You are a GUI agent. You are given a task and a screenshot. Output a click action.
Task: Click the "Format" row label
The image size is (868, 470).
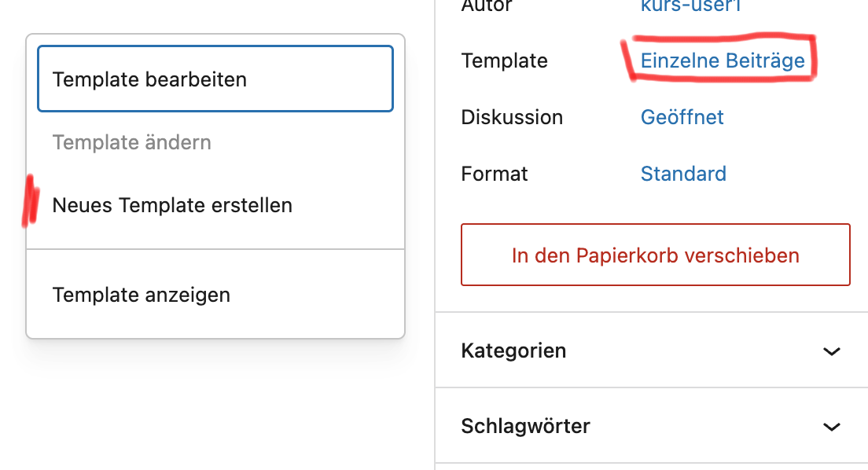click(x=495, y=174)
